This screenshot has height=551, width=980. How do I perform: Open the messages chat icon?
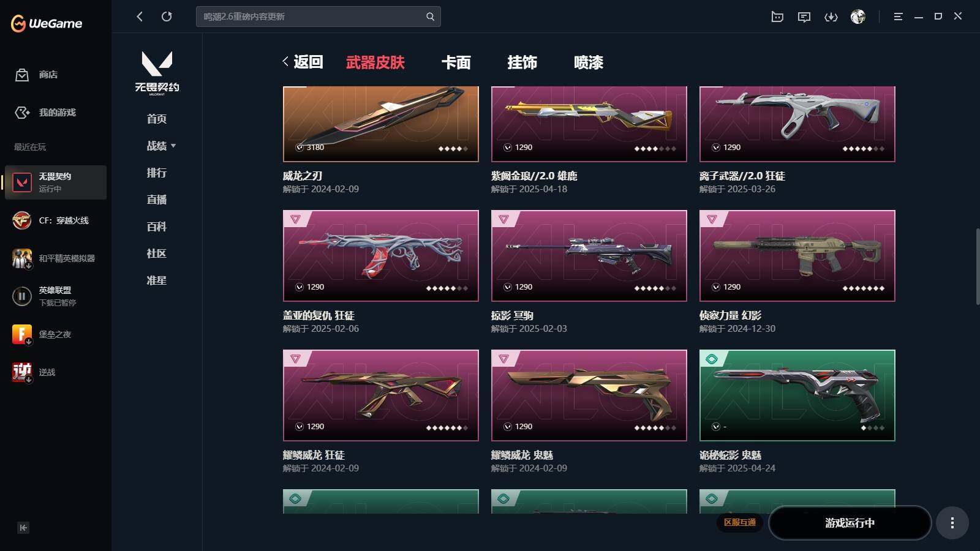(804, 17)
